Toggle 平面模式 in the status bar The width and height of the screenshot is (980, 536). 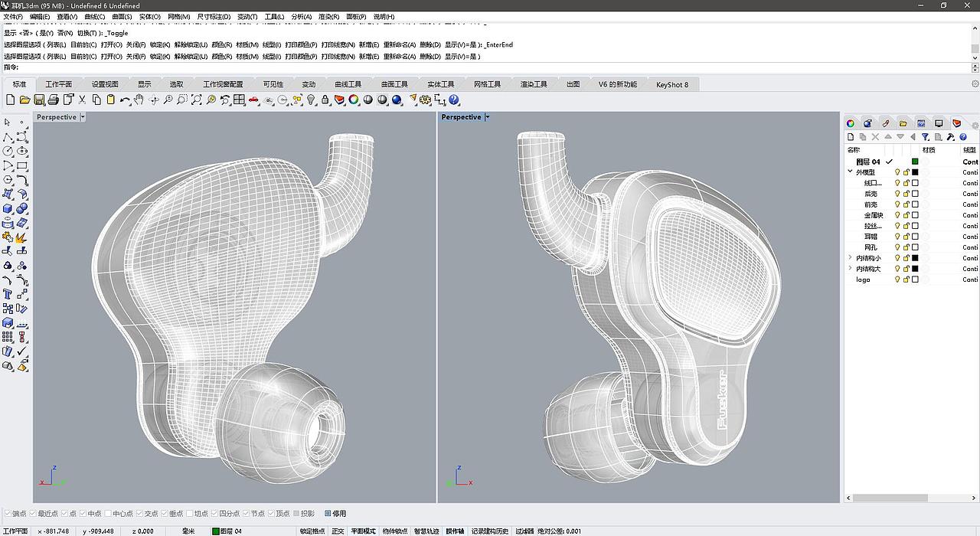click(x=364, y=531)
